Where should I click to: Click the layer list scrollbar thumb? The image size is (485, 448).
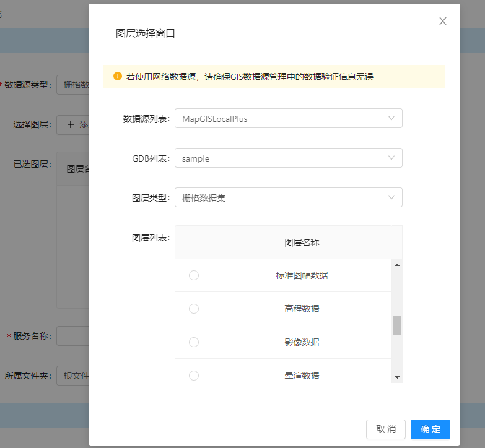(x=397, y=325)
